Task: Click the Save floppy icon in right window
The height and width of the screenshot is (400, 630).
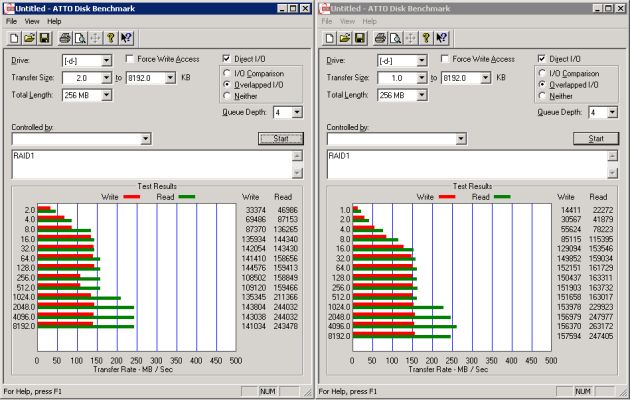Action: pyautogui.click(x=360, y=38)
